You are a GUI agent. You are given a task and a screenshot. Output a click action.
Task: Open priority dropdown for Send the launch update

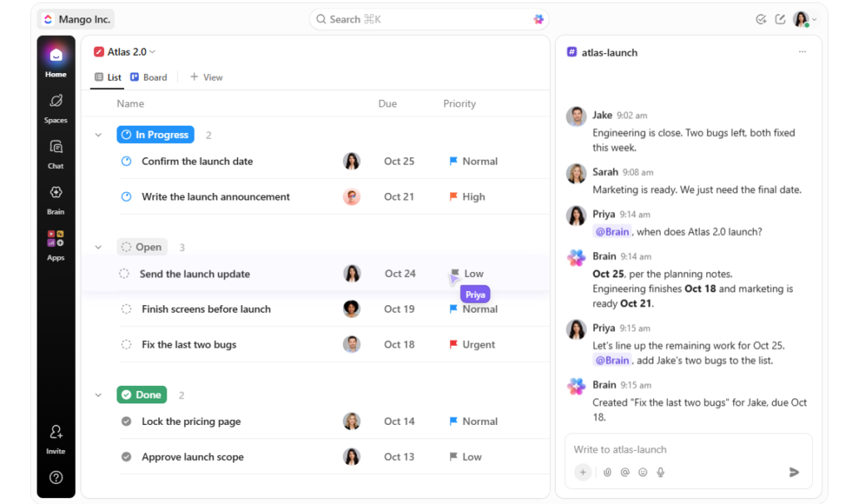pos(467,274)
